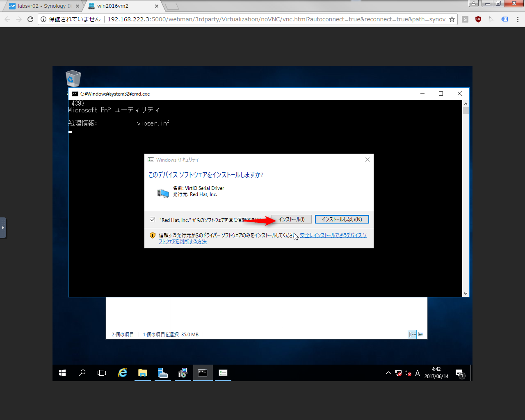Image resolution: width=525 pixels, height=420 pixels.
Task: Click the Windows Security dialog title icon
Action: tap(151, 160)
